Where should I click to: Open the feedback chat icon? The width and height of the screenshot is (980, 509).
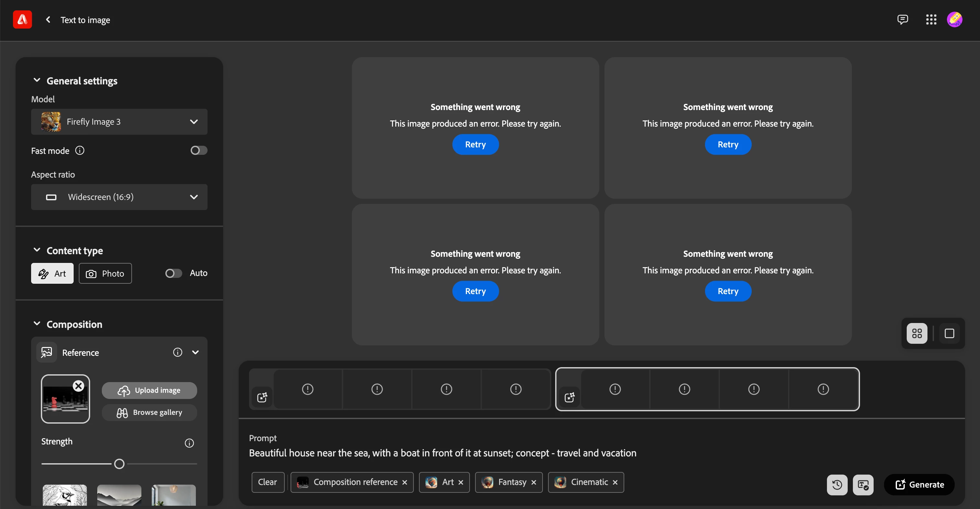902,19
